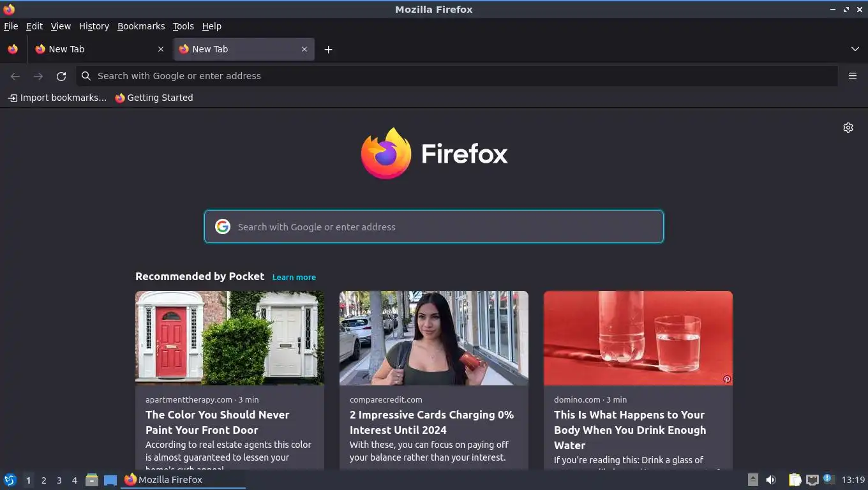The height and width of the screenshot is (490, 868).
Task: Click the back navigation arrow
Action: coord(15,76)
